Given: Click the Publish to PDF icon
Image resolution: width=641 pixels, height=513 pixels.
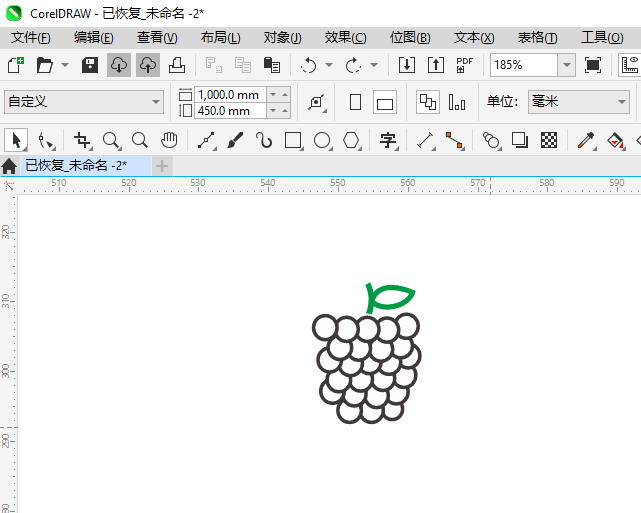Looking at the screenshot, I should coord(465,65).
